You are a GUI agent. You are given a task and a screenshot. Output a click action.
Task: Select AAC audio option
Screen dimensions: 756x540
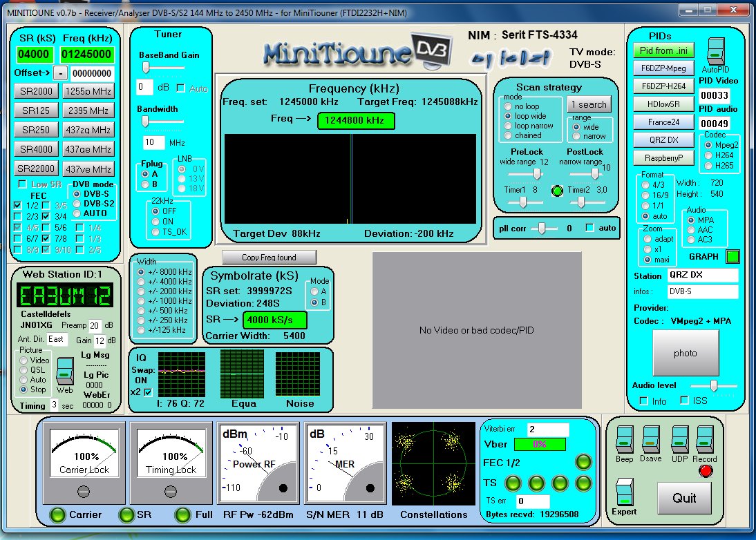[691, 230]
